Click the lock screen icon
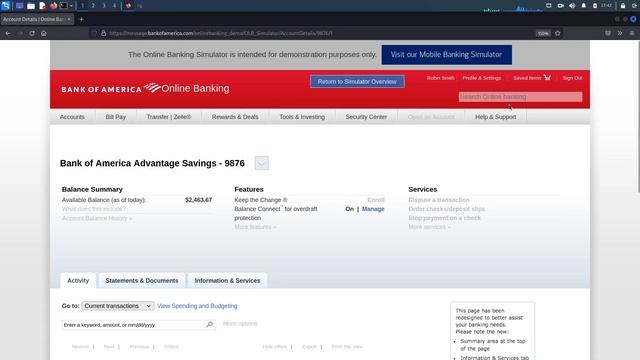The width and height of the screenshot is (640, 360). pyautogui.click(x=622, y=6)
